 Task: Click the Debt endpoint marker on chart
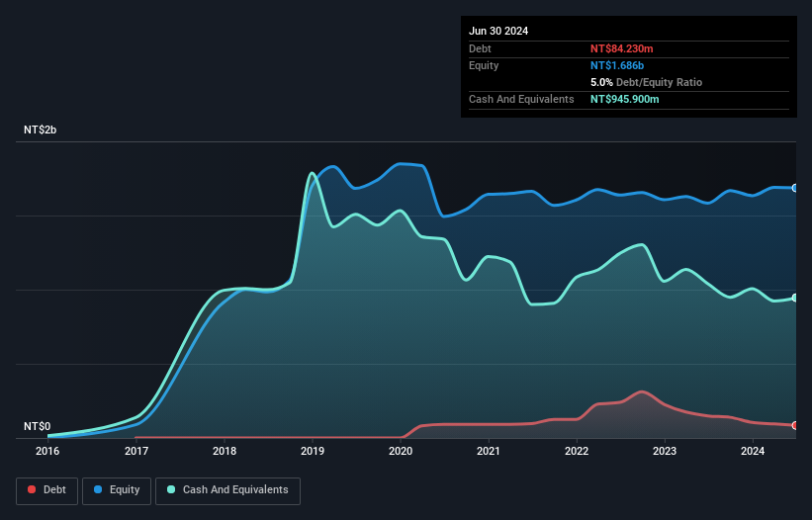[795, 425]
